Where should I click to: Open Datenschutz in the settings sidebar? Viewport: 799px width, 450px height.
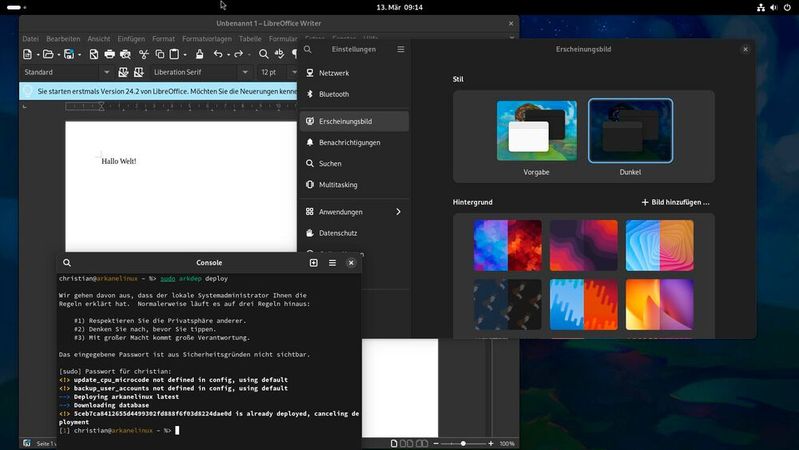pyautogui.click(x=354, y=233)
